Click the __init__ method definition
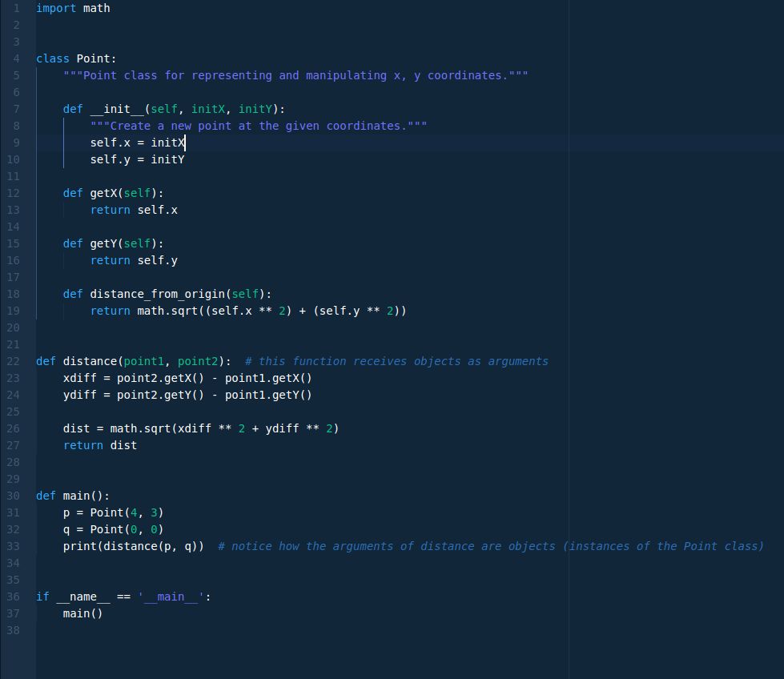The width and height of the screenshot is (784, 679). [x=119, y=109]
